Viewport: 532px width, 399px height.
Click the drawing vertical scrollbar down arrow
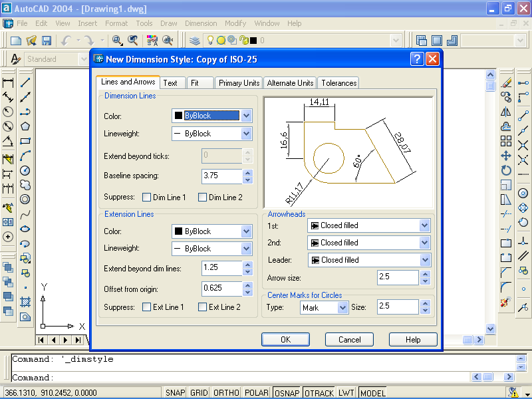(490, 329)
